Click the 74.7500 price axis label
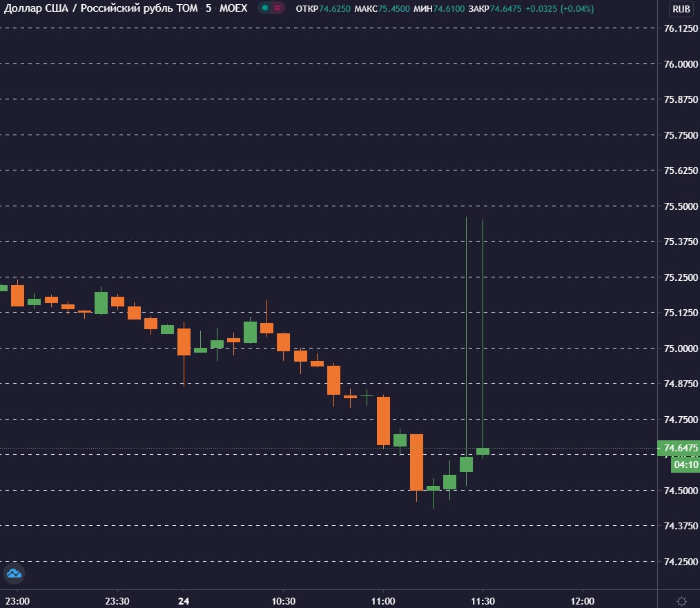Image resolution: width=700 pixels, height=608 pixels. click(x=681, y=420)
